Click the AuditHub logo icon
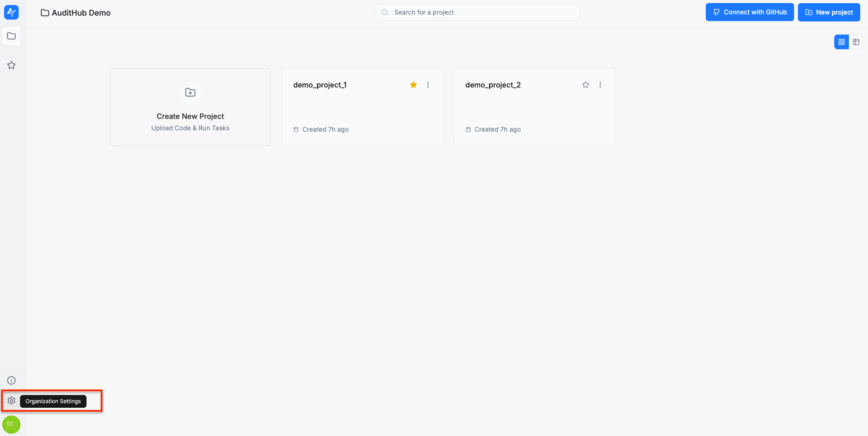The image size is (868, 436). pos(11,12)
